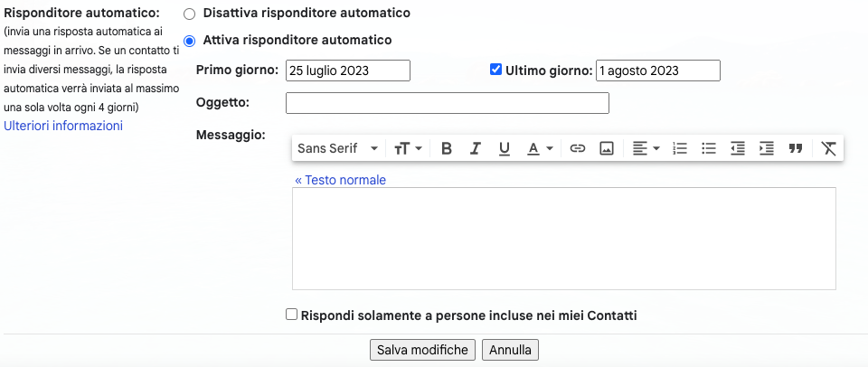
Task: Enable Rispondi solamente a persone nei Contatti
Action: [x=291, y=315]
